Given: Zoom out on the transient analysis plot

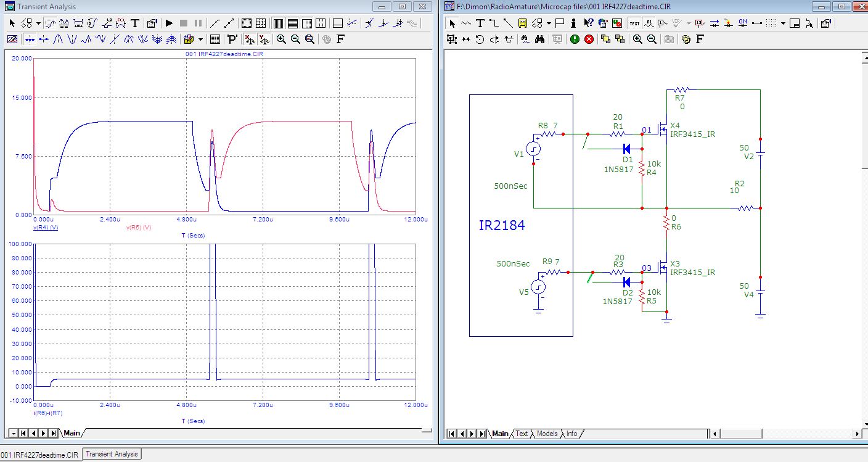Looking at the screenshot, I should point(295,39).
